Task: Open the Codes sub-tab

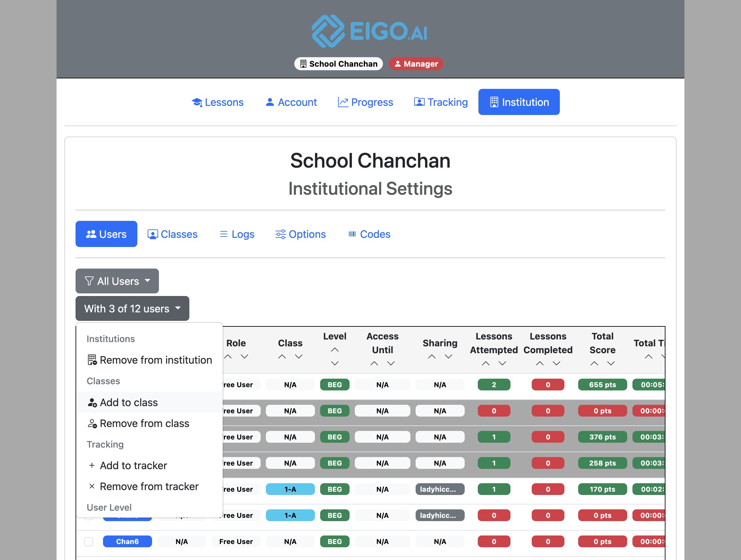Action: [x=369, y=234]
